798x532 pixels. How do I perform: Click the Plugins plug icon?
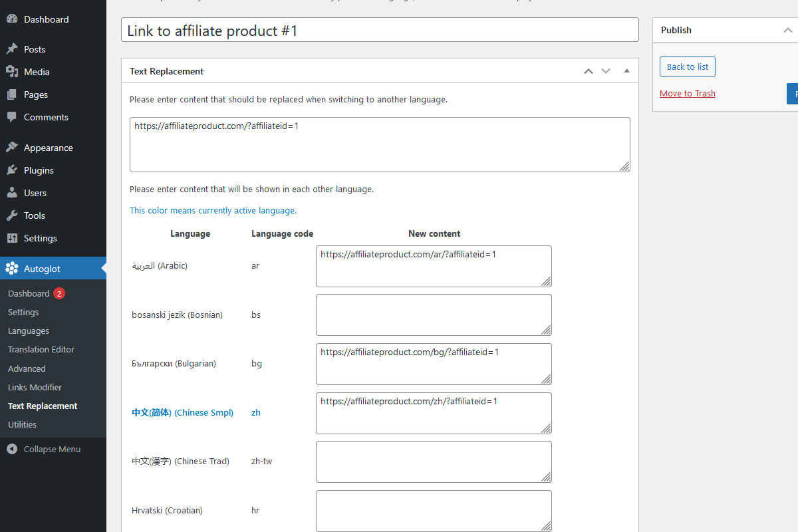[12, 170]
